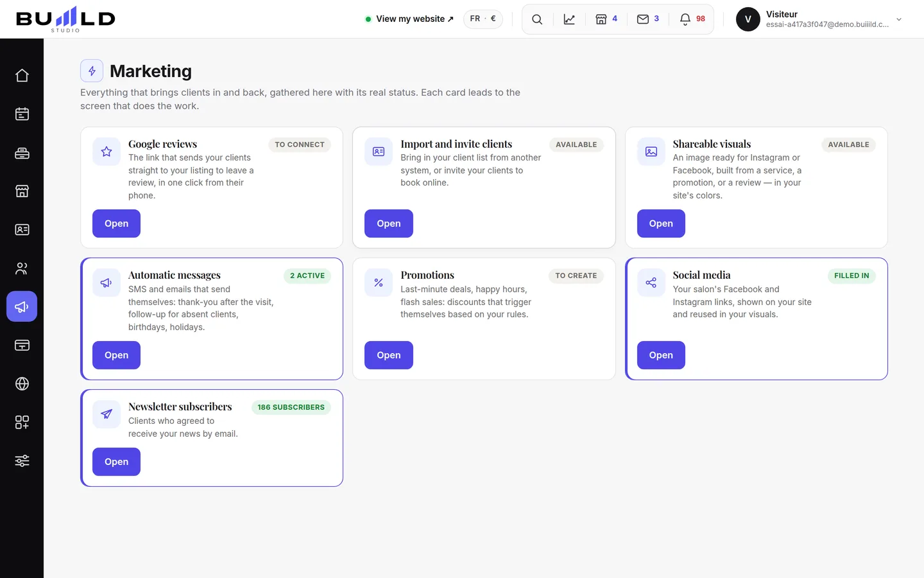The image size is (924, 578).
Task: Open the Social media card
Action: pyautogui.click(x=661, y=355)
